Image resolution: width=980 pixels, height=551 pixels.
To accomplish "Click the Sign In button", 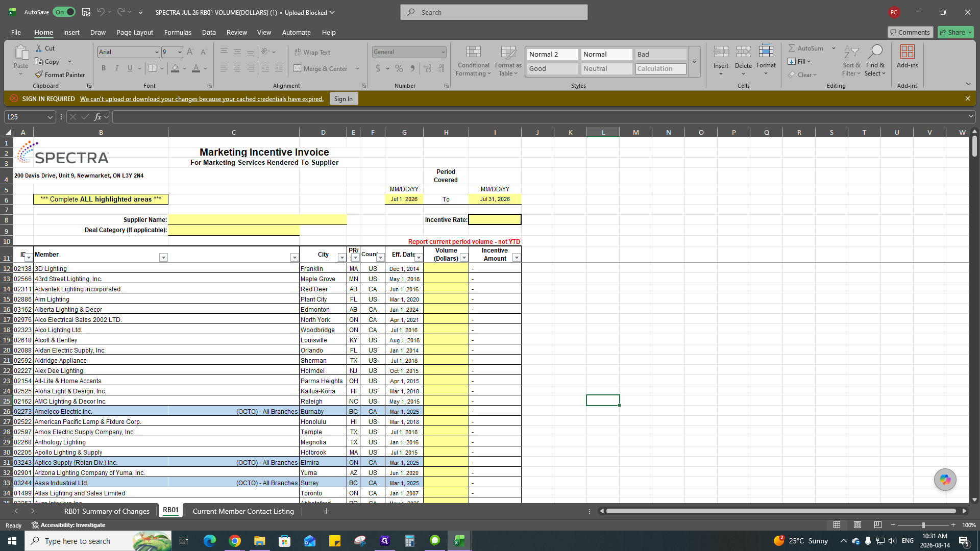I will pyautogui.click(x=344, y=99).
